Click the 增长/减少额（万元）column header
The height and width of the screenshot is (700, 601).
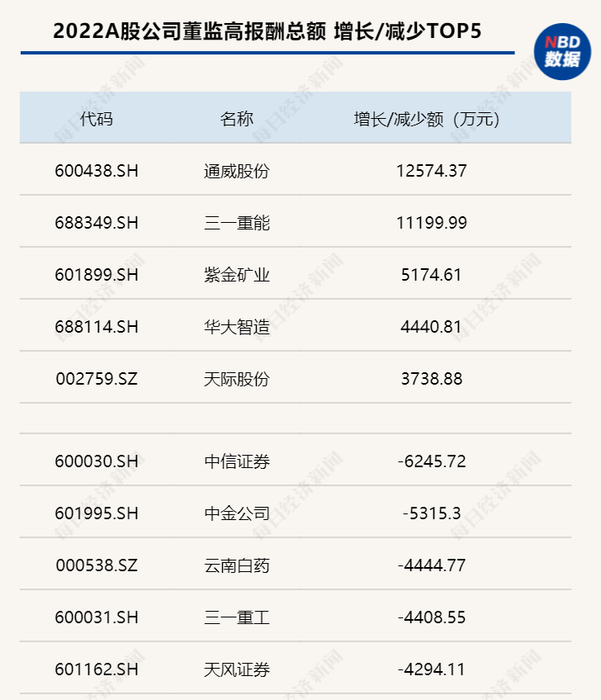pyautogui.click(x=428, y=119)
